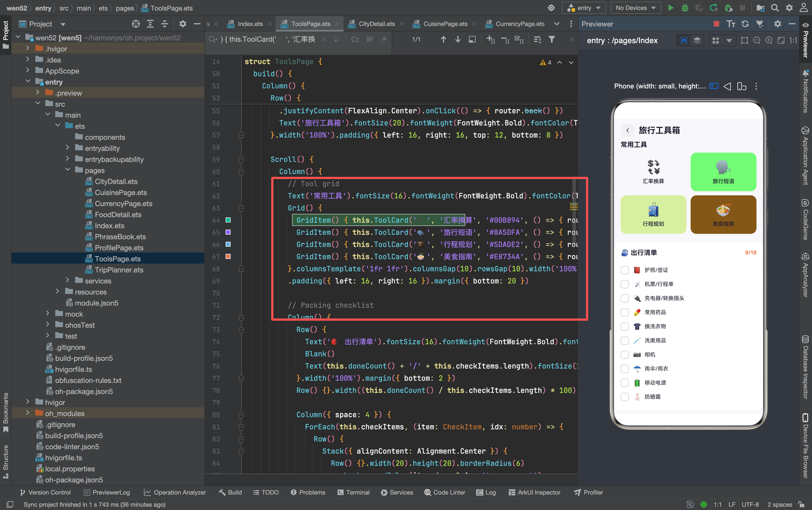The image size is (812, 510).
Task: Click the user account icon at top right
Action: click(804, 8)
